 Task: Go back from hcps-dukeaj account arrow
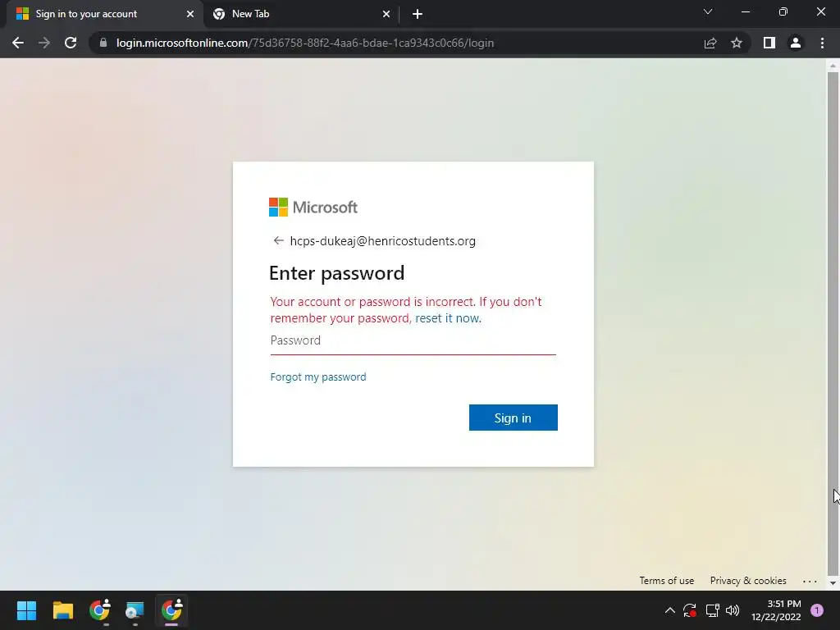tap(278, 240)
